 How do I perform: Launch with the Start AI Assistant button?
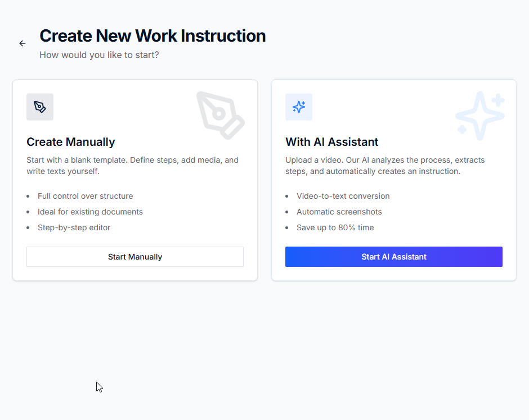[393, 257]
